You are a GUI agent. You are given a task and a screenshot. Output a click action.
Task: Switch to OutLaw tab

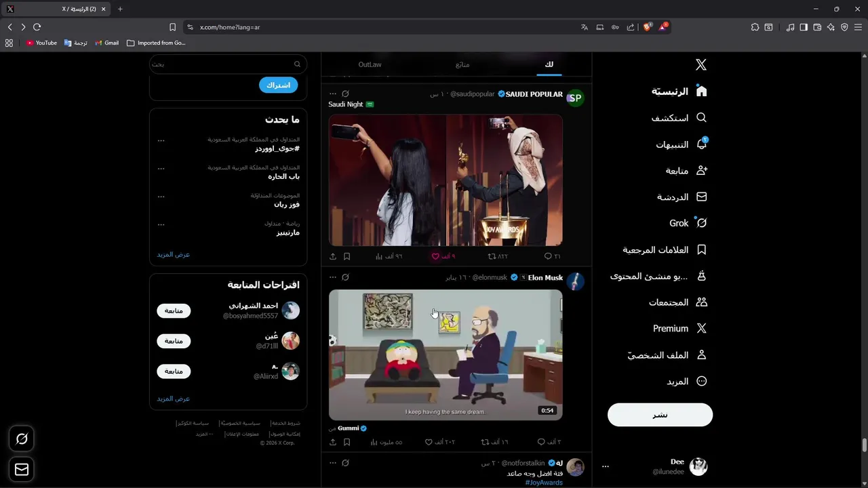[370, 64]
